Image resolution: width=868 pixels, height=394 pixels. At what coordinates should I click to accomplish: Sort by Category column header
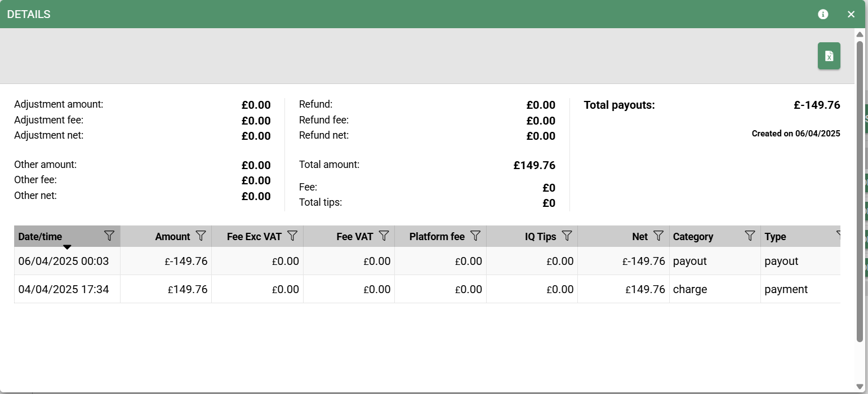tap(693, 237)
